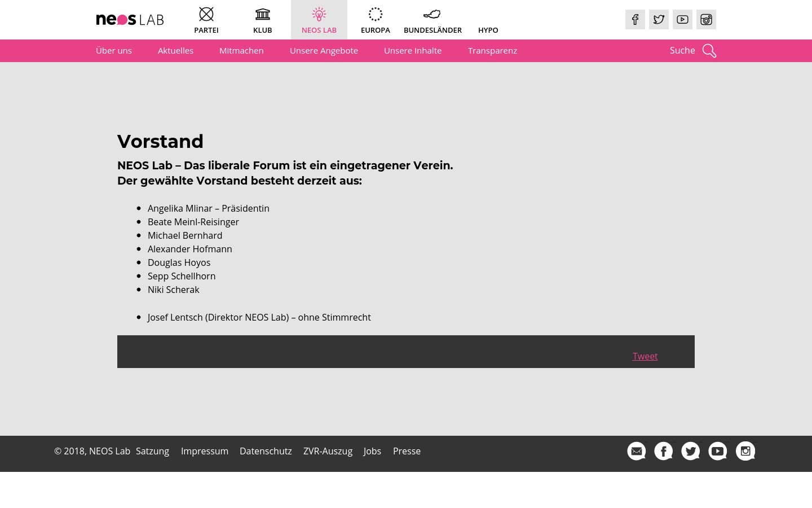
Task: Click the Tweet link
Action: coord(645,356)
